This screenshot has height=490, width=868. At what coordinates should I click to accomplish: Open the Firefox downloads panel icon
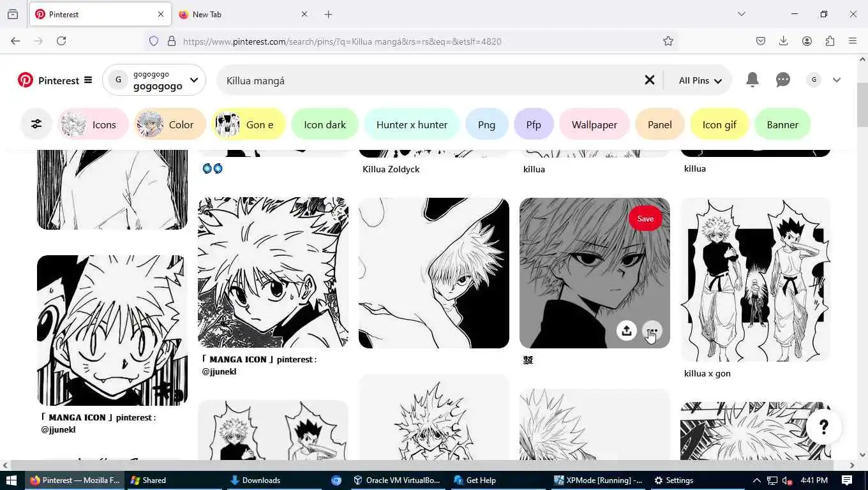pos(784,41)
